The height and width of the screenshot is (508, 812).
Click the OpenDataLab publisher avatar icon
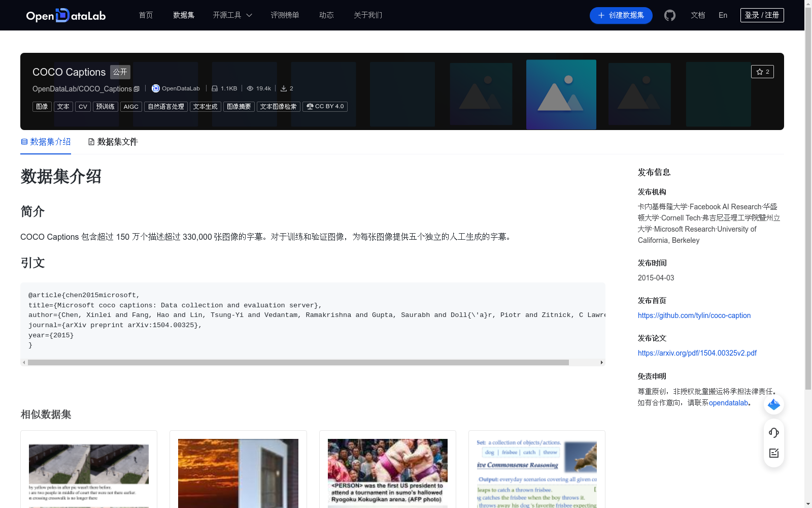[x=155, y=88]
